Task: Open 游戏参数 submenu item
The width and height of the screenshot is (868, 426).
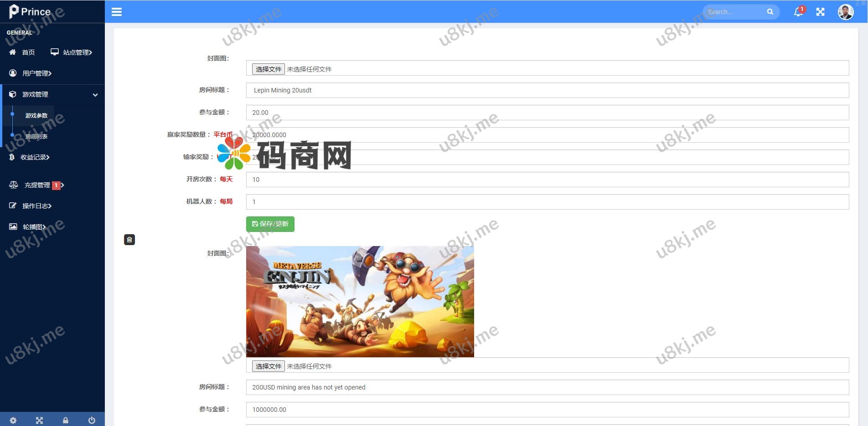Action: click(36, 116)
